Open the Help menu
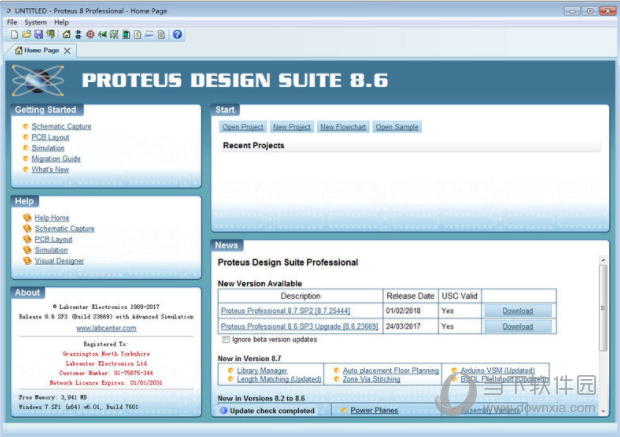Image resolution: width=620 pixels, height=437 pixels. coord(61,22)
